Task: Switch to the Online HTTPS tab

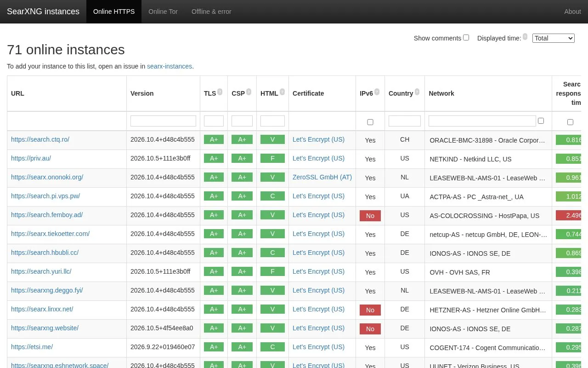Action: pos(114,11)
